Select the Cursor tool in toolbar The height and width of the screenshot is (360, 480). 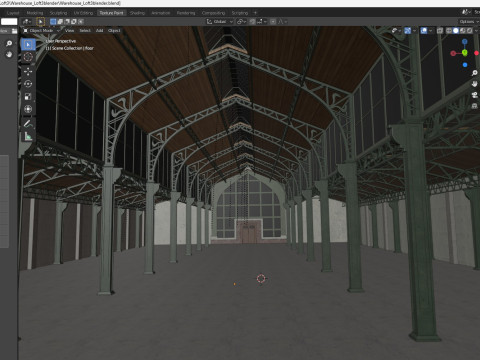(x=28, y=57)
